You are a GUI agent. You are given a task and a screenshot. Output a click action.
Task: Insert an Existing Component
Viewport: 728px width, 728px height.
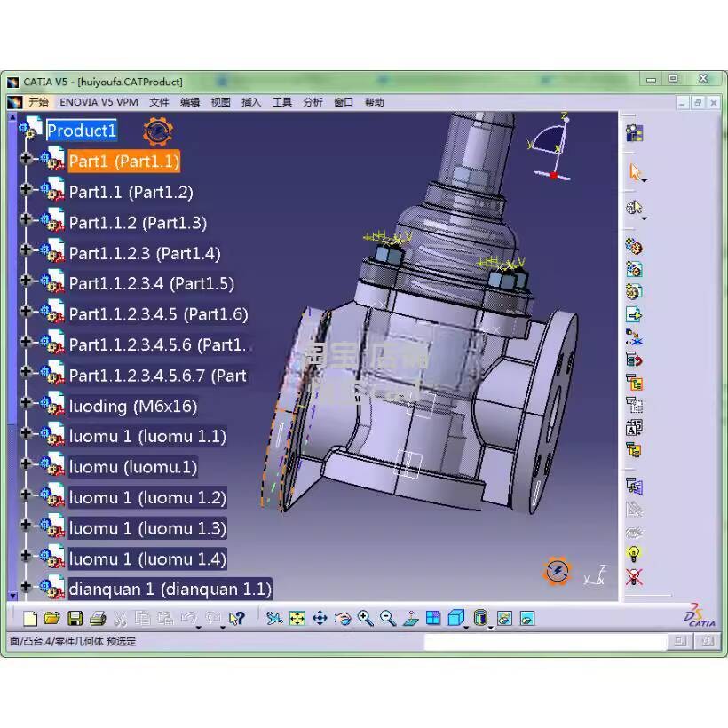click(634, 314)
